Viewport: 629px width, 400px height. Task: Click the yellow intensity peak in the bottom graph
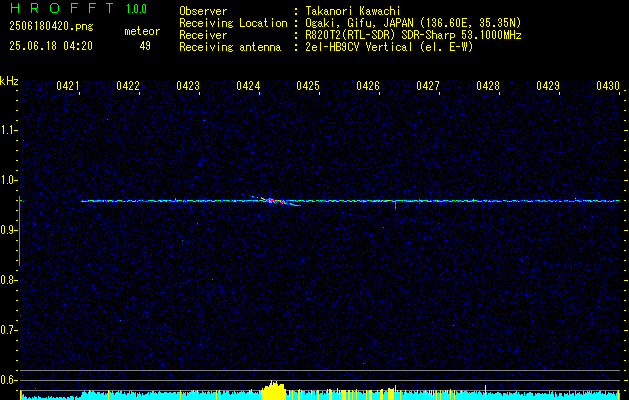tap(274, 390)
